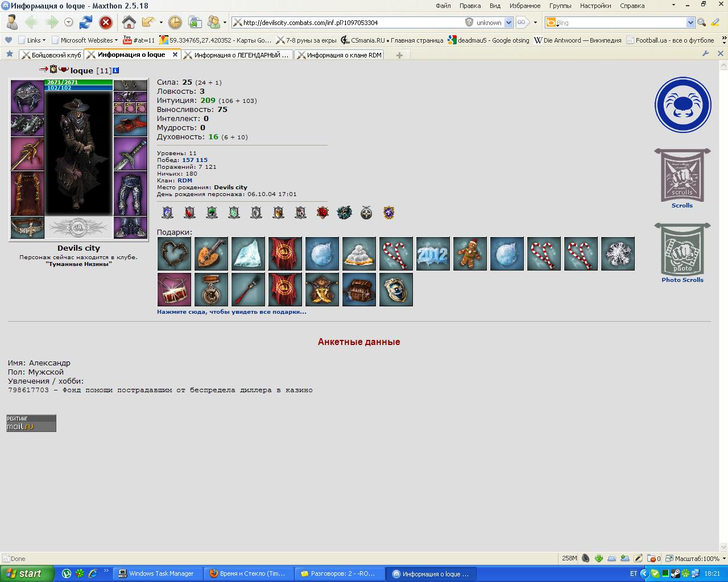Click the Bing search field
Screen dimensions: 728x582
click(620, 23)
